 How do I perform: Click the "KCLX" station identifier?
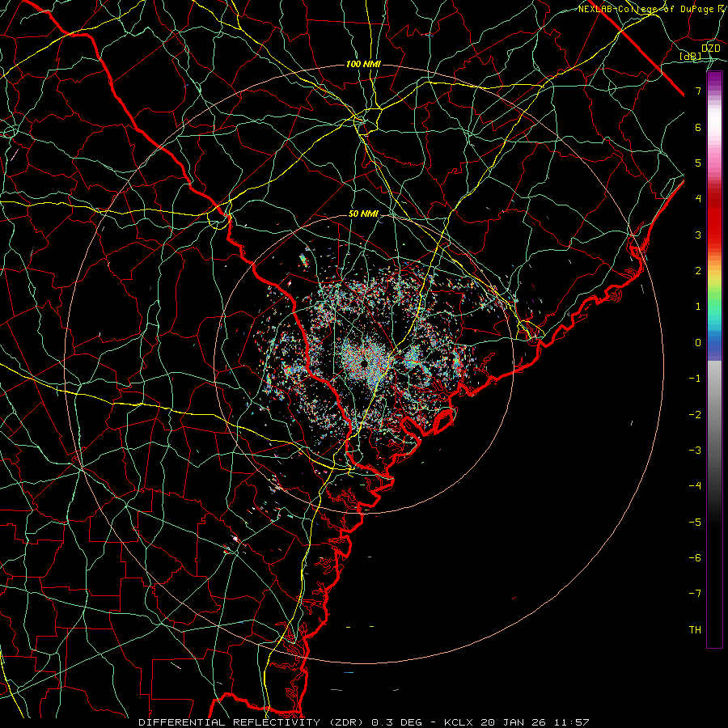coord(459,722)
